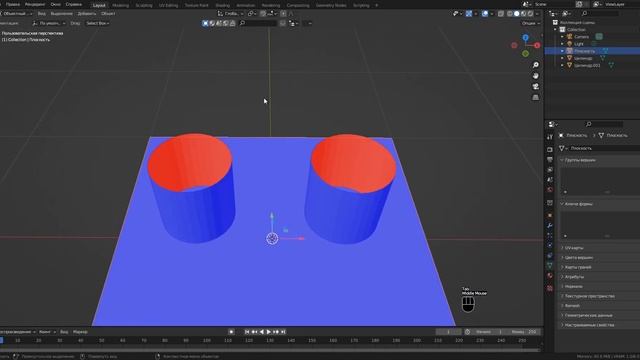640x360 pixels.
Task: Click the Light object icon in outliner
Action: (569, 44)
